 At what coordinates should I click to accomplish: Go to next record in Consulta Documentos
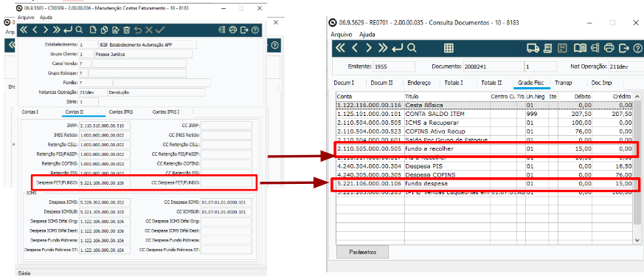click(368, 48)
